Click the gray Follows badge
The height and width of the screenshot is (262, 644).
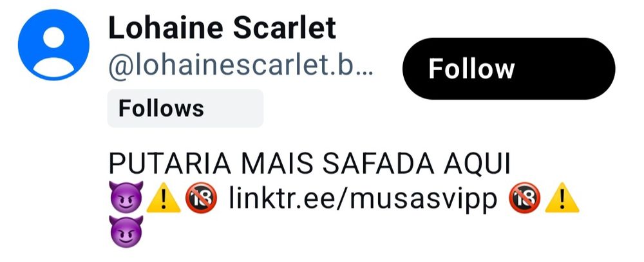pos(185,108)
